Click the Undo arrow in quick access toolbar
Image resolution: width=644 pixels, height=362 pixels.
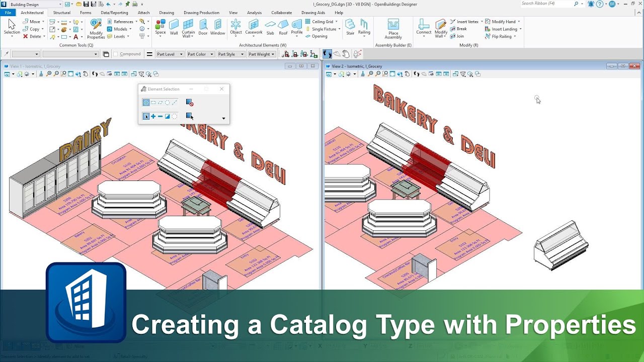[108, 4]
